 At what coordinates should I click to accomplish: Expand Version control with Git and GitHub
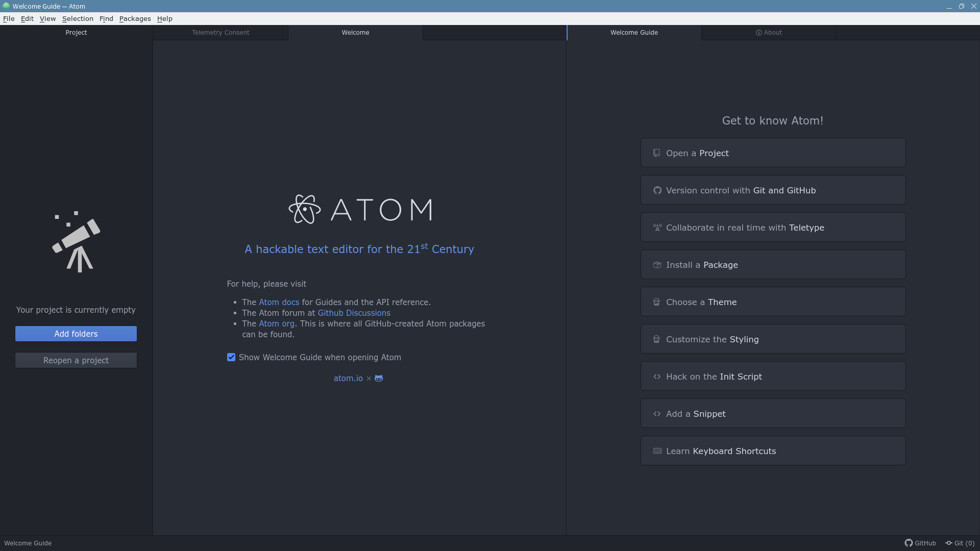point(773,190)
